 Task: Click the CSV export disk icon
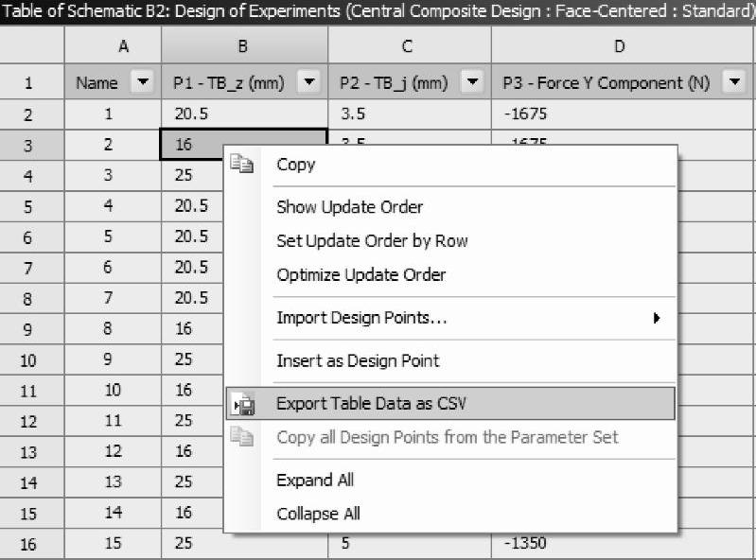(242, 404)
